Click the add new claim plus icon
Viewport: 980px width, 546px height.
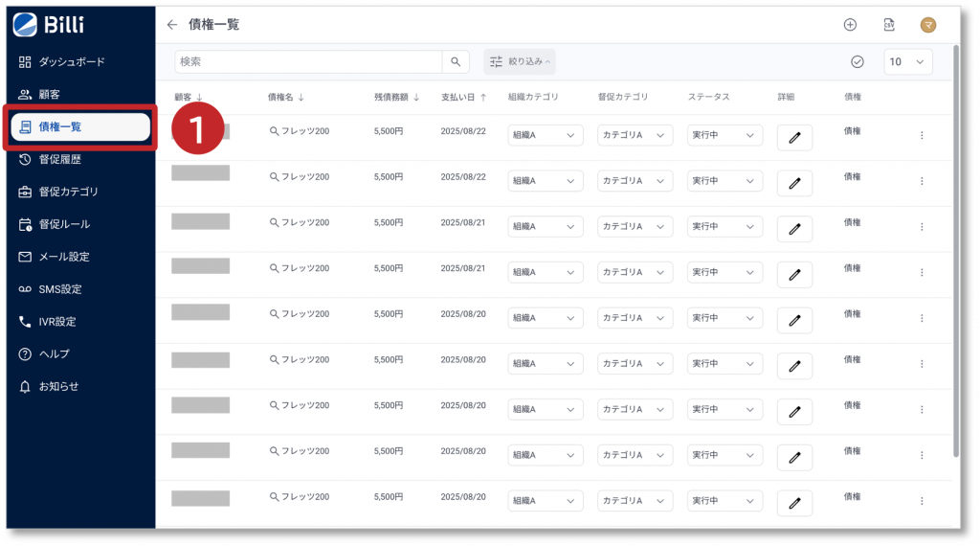click(x=850, y=25)
